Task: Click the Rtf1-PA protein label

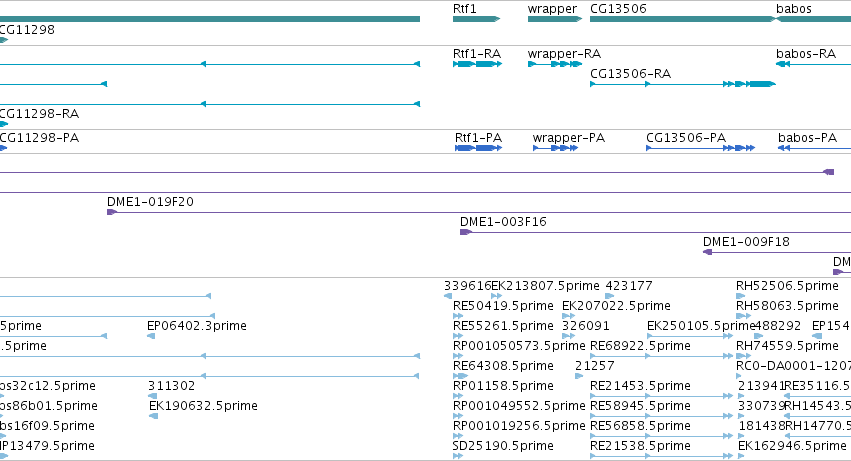Action: pos(478,138)
